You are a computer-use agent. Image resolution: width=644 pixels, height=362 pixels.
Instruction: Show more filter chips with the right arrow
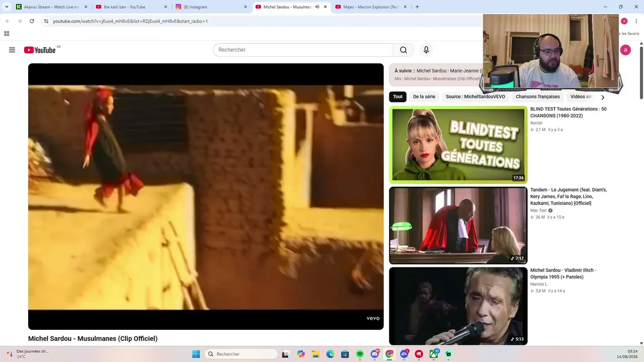pyautogui.click(x=603, y=97)
